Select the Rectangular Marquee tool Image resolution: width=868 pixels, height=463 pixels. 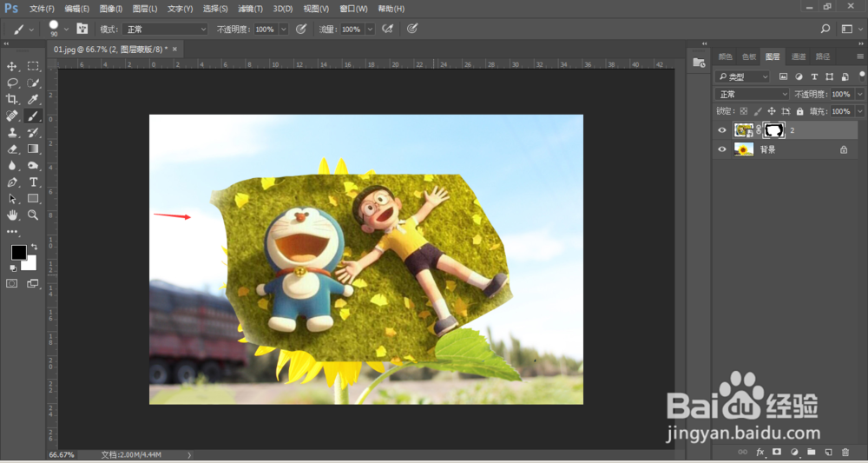tap(33, 67)
